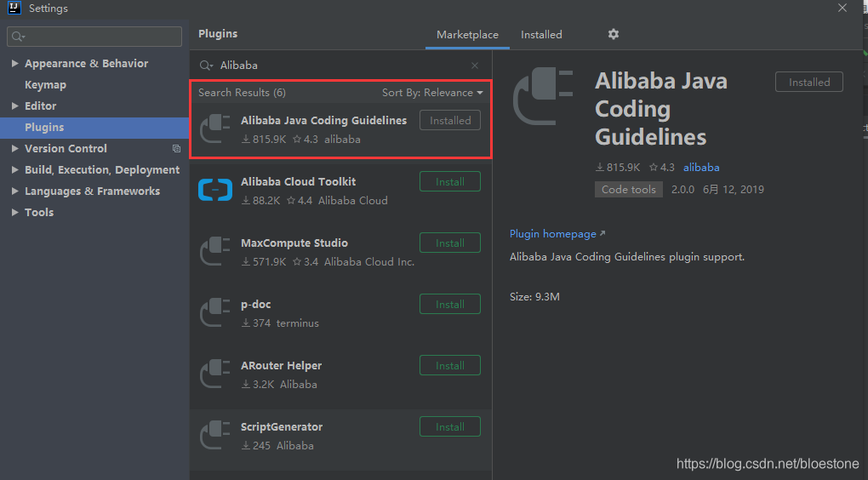
Task: Click the copy icon beside Version Control
Action: 177,148
